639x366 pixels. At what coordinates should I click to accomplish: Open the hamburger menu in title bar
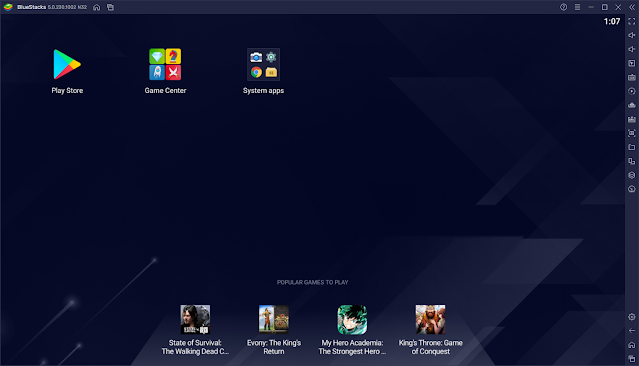coord(577,7)
